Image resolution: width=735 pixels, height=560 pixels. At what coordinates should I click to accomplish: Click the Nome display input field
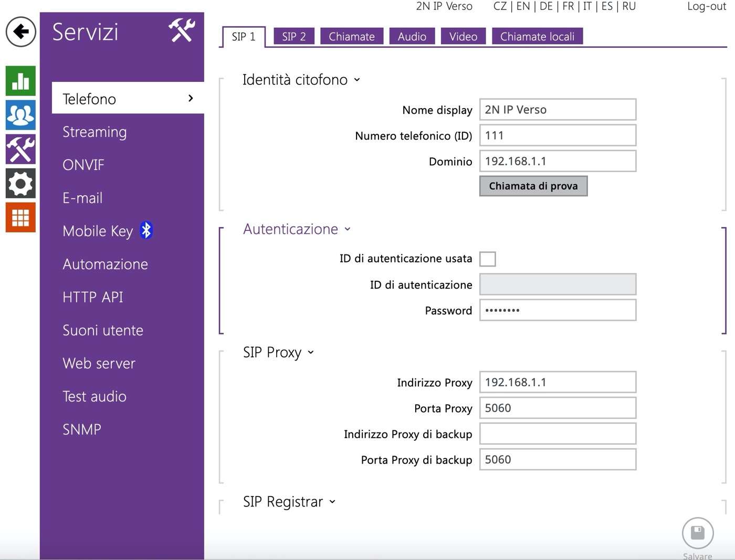click(558, 110)
